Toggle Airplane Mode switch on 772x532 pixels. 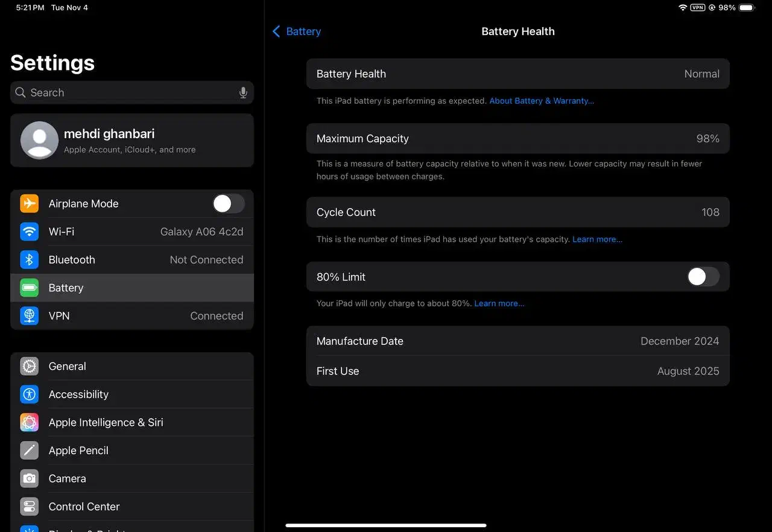pos(229,204)
